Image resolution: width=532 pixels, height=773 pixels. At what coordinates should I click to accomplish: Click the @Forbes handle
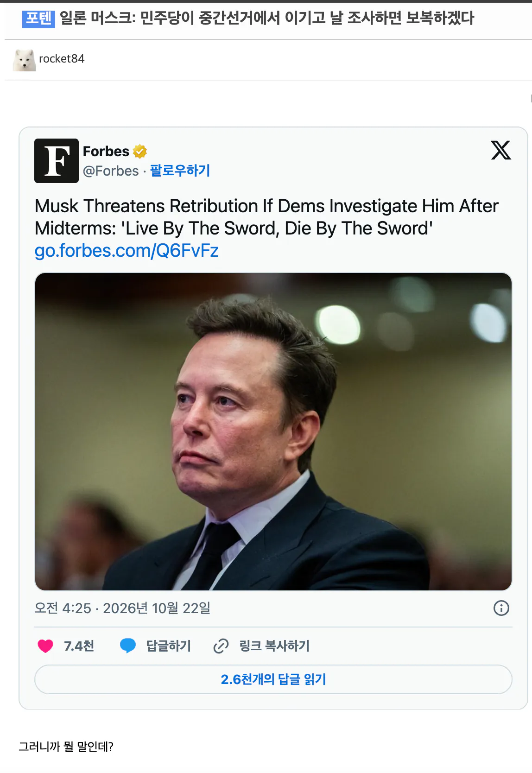[x=111, y=171]
